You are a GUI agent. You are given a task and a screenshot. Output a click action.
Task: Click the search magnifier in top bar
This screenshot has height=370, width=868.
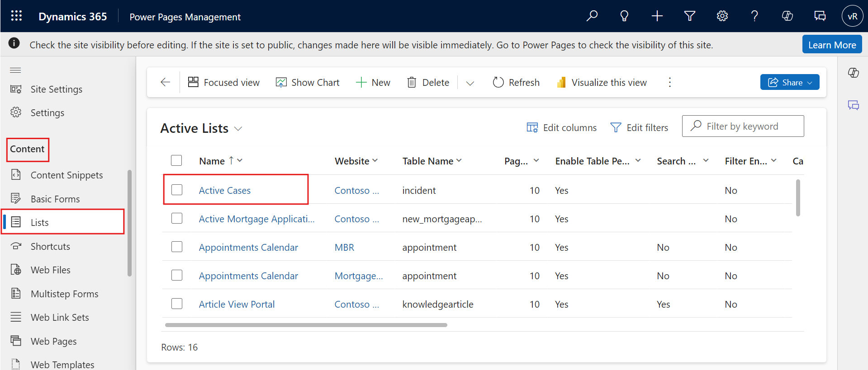click(x=592, y=16)
